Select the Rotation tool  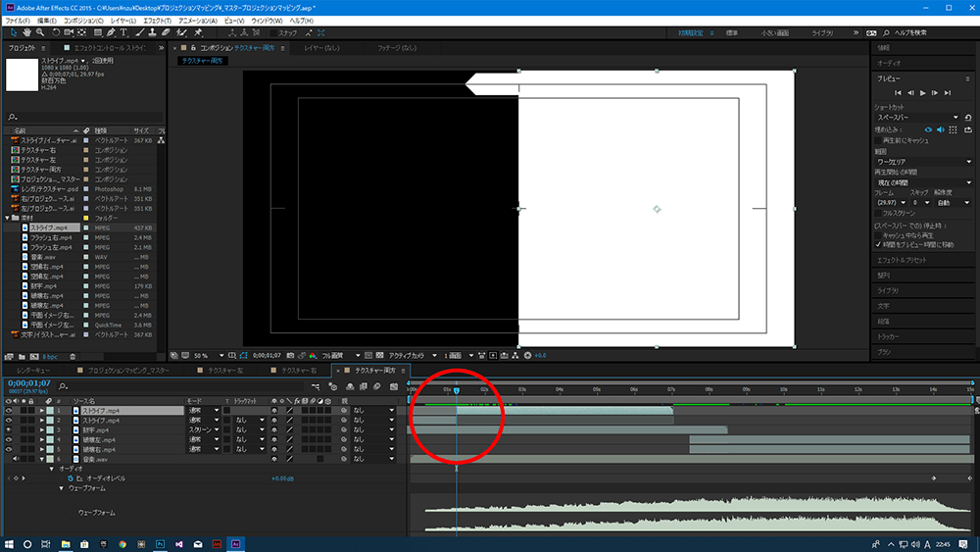coord(56,32)
